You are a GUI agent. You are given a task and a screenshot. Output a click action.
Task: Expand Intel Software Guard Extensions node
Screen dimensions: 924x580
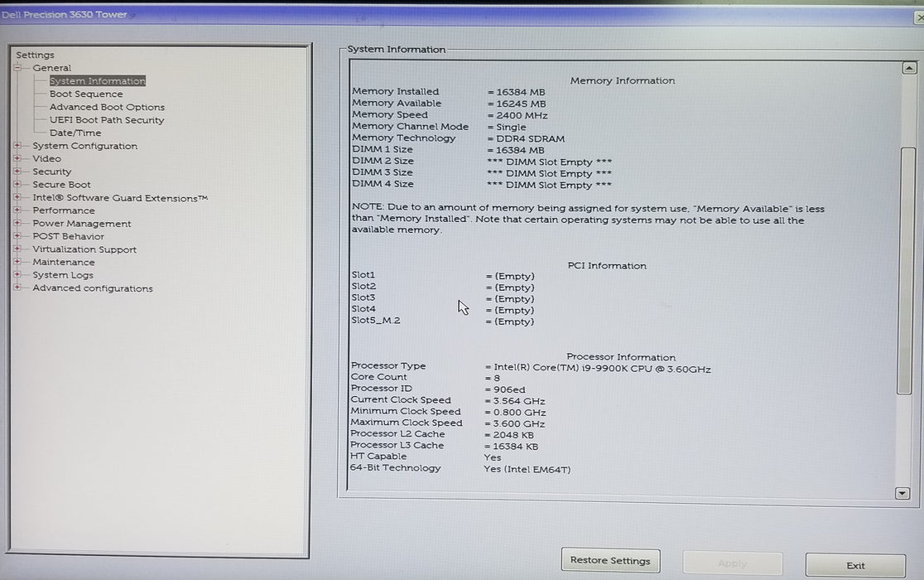click(x=17, y=197)
